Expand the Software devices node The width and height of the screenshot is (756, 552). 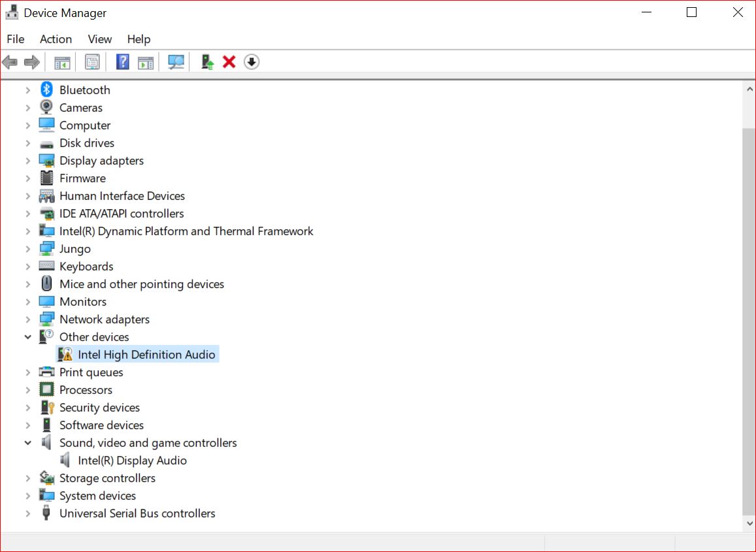tap(28, 425)
